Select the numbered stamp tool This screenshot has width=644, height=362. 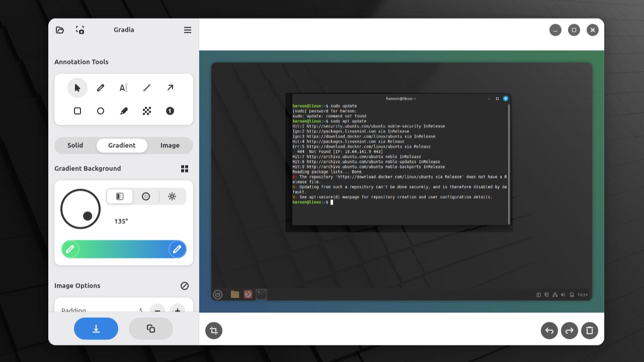tap(170, 111)
